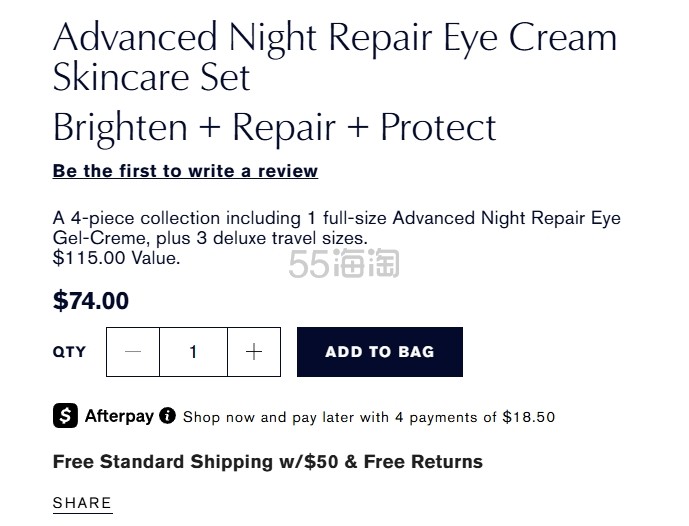Click the QTY label
This screenshot has height=526, width=689.
click(x=70, y=352)
